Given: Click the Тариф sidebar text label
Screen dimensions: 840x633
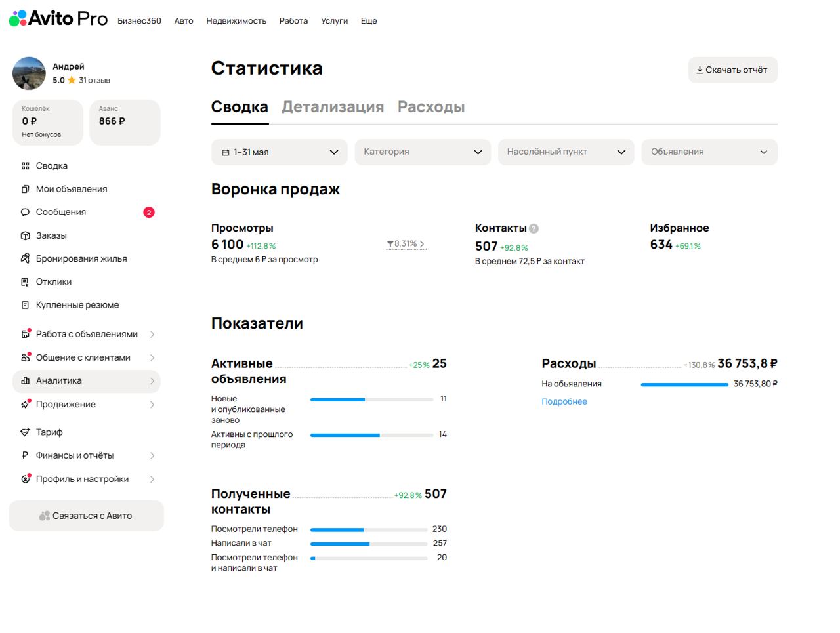Looking at the screenshot, I should [49, 432].
